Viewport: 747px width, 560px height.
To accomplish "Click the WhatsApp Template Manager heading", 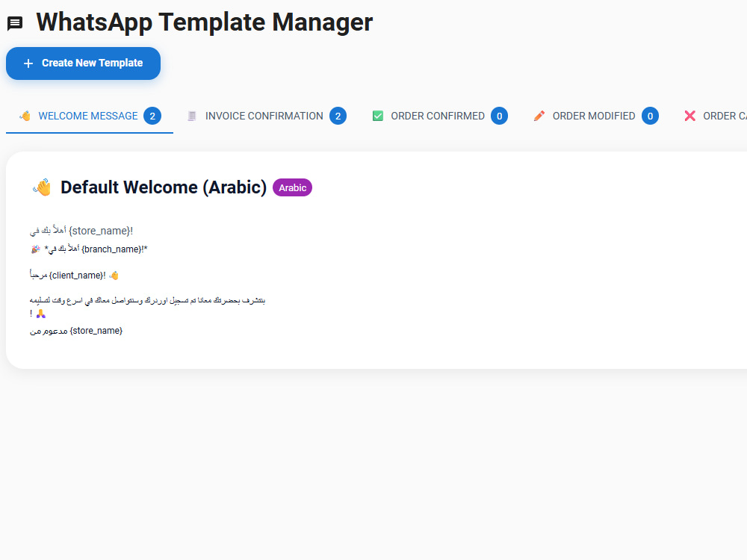I will 205,22.
